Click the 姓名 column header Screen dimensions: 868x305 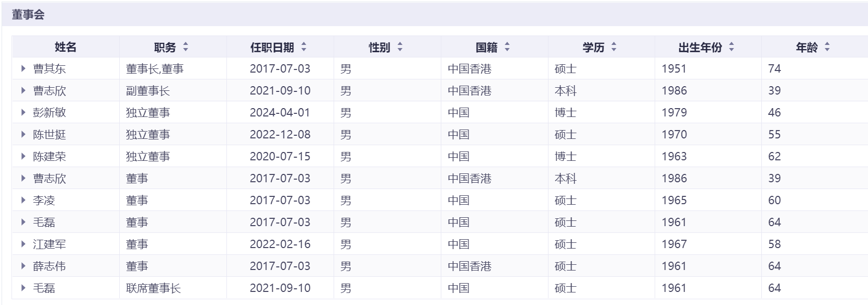tap(65, 48)
